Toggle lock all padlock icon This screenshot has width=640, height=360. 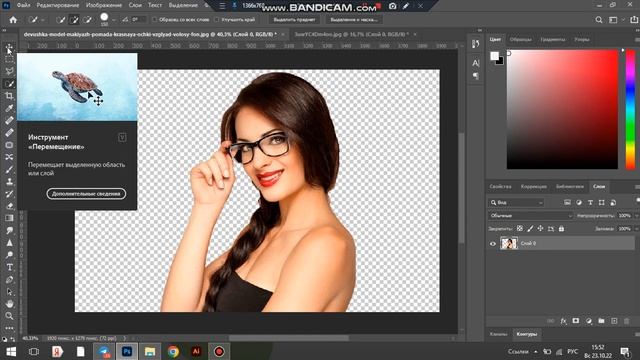pos(561,229)
